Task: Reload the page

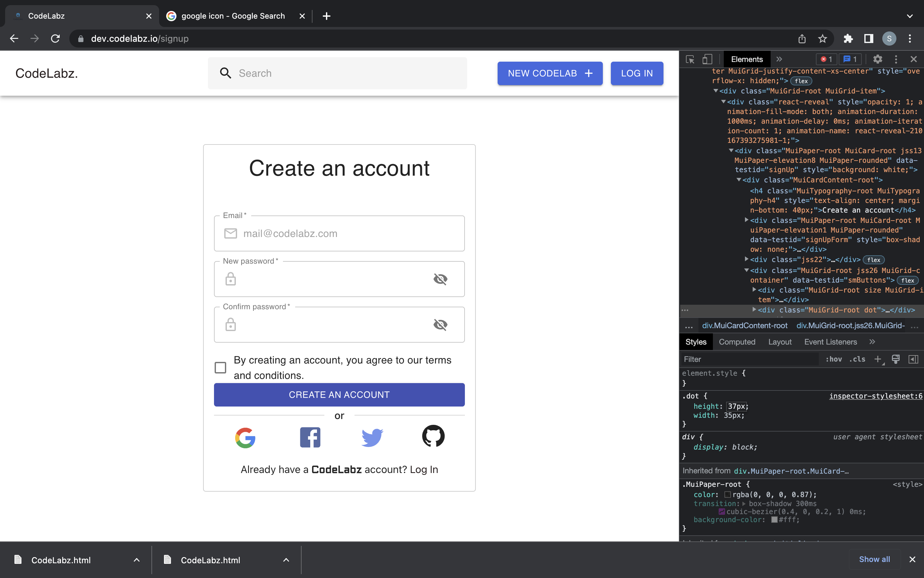Action: 56,39
